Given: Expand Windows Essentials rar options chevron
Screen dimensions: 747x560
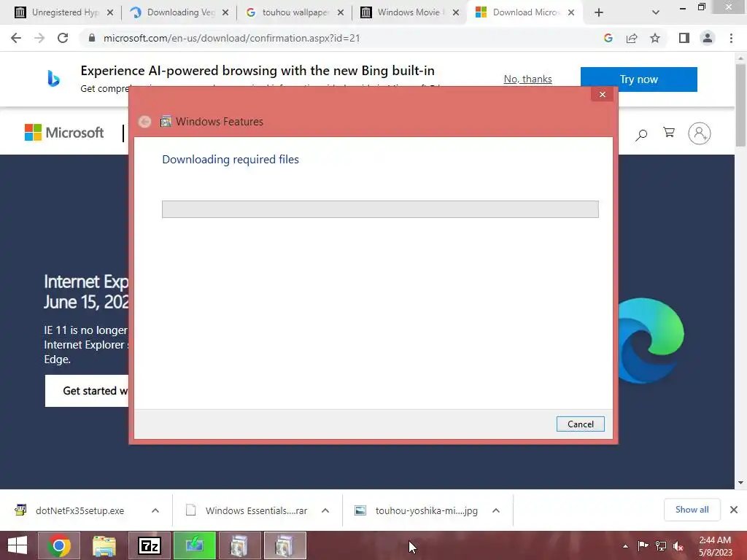Looking at the screenshot, I should (x=325, y=510).
